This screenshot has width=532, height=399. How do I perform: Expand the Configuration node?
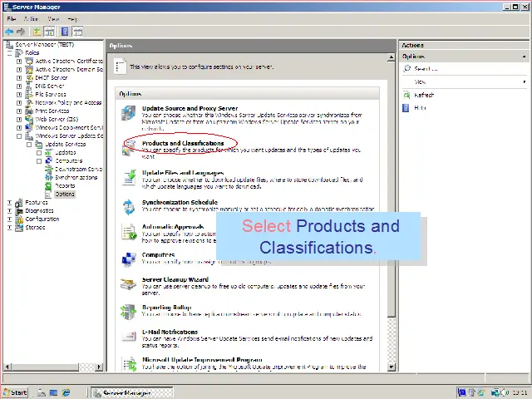click(9, 219)
